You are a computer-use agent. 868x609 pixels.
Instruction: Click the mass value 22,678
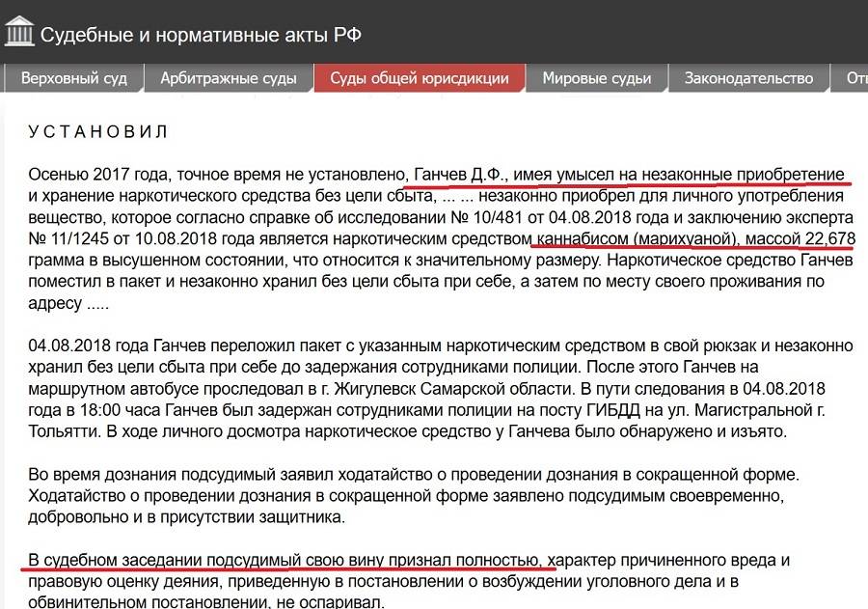tap(830, 238)
